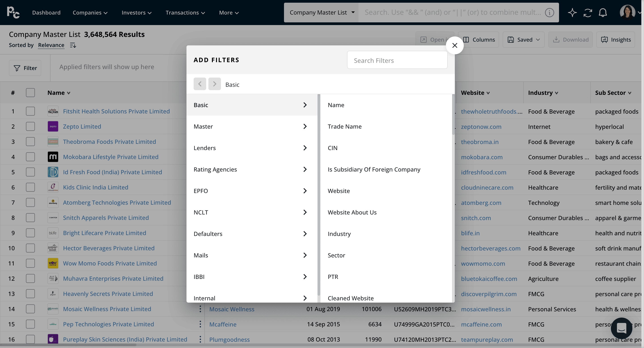The height and width of the screenshot is (348, 644).
Task: Click the Pureplay Skin Sciences logo
Action: 53,340
